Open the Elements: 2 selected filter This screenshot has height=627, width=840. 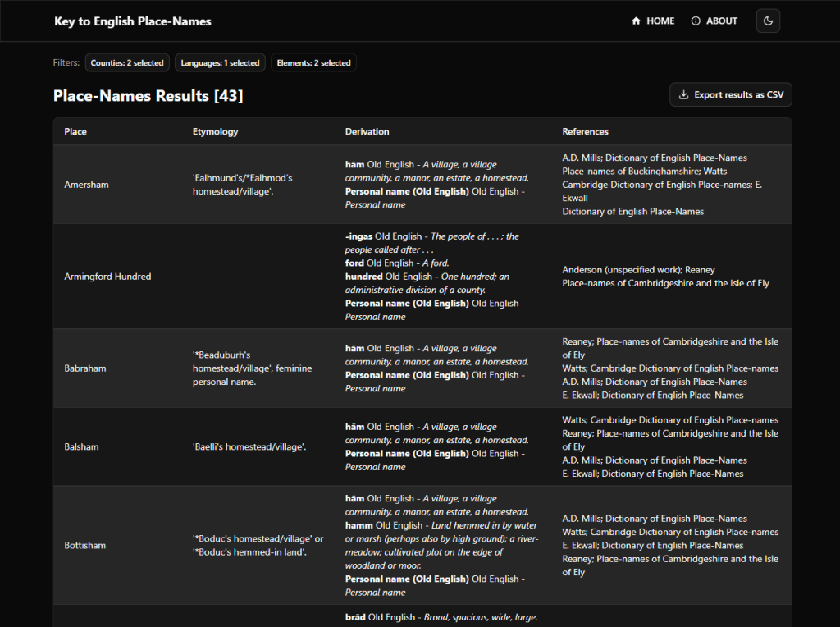313,63
